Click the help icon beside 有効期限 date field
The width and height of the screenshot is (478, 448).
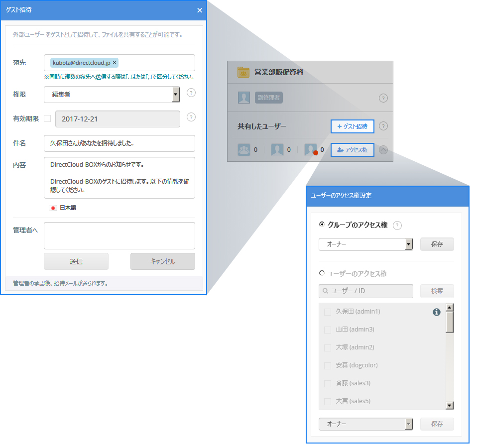point(191,117)
